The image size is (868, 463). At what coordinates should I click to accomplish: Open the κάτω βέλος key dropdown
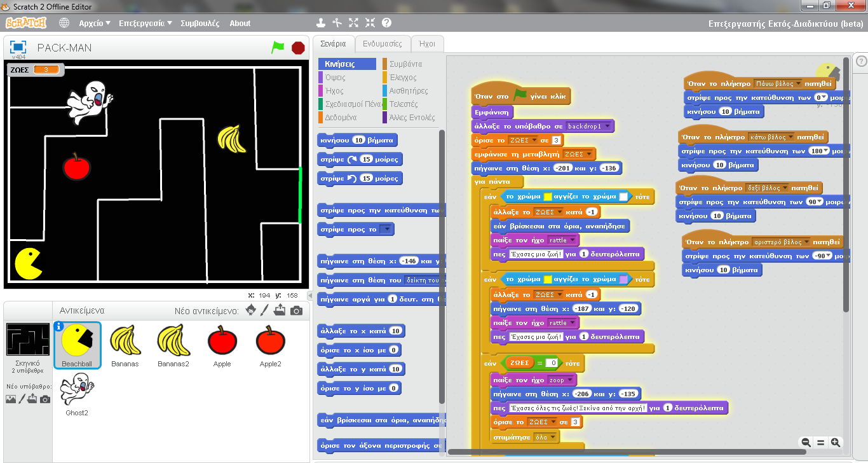click(x=771, y=137)
